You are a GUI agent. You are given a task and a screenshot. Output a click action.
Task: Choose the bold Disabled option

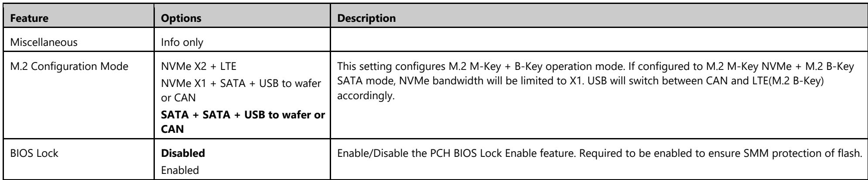(183, 154)
